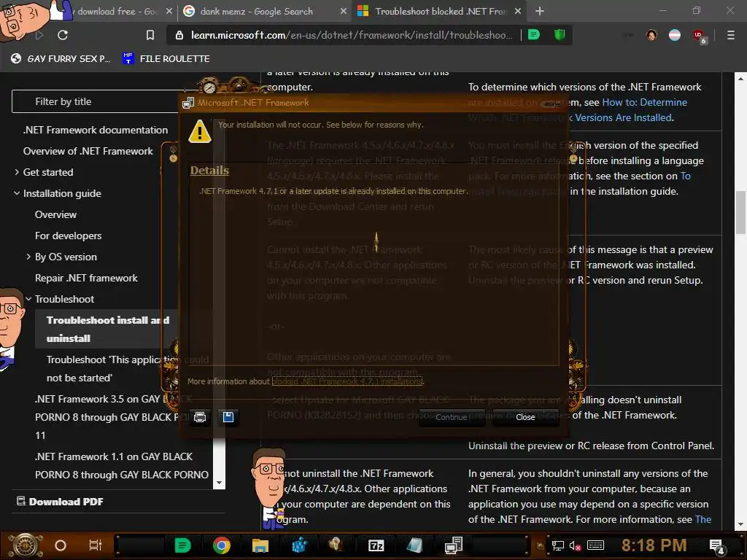Viewport: 747px width, 560px height.
Task: Click the dark-haired profile avatar icon
Action: click(x=651, y=35)
